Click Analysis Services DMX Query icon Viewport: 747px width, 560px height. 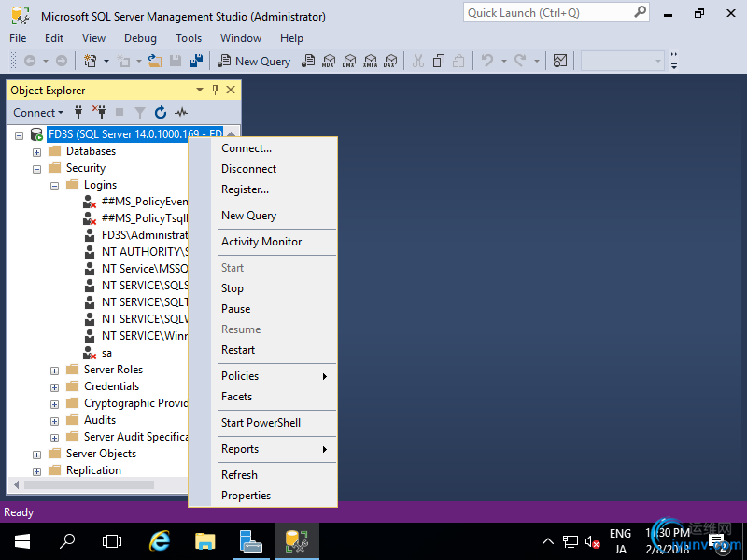point(348,61)
